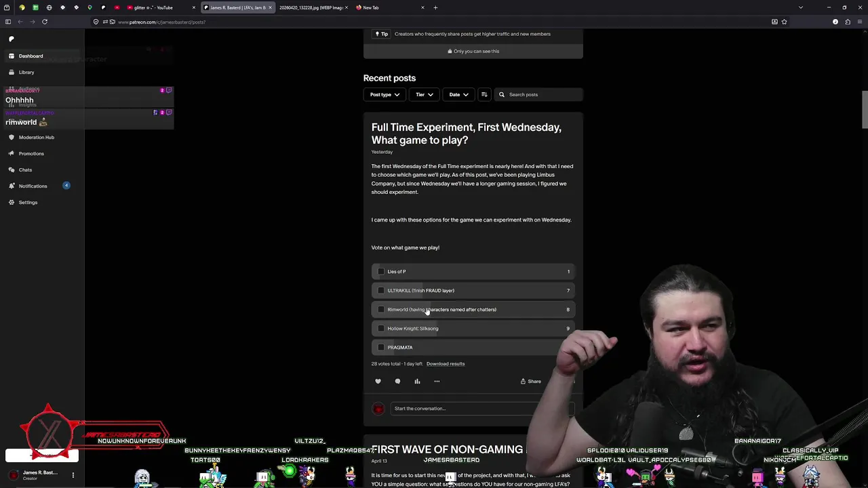Select the pinned green spreadsheet tab
Viewport: 868px width, 488px height.
point(35,7)
